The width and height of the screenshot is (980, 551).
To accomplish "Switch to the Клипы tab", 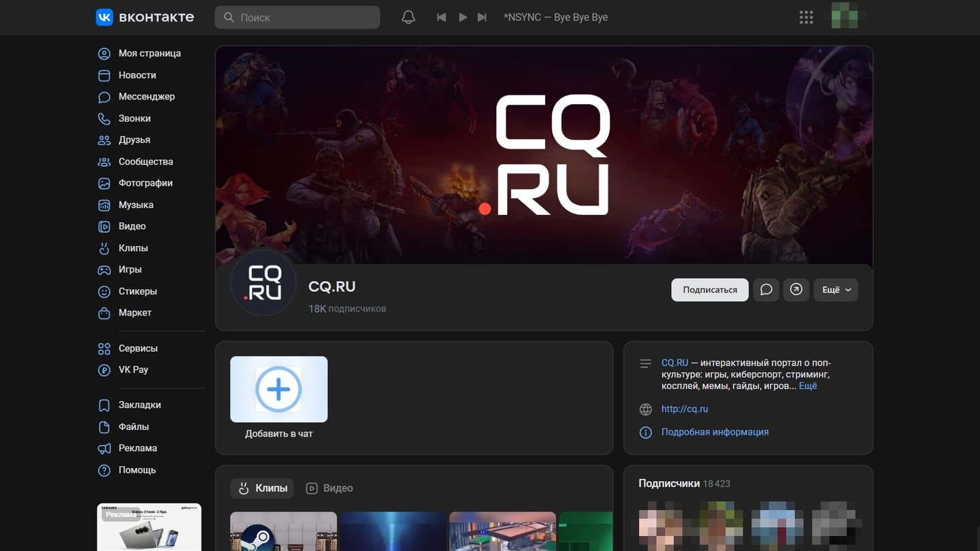I will point(262,488).
